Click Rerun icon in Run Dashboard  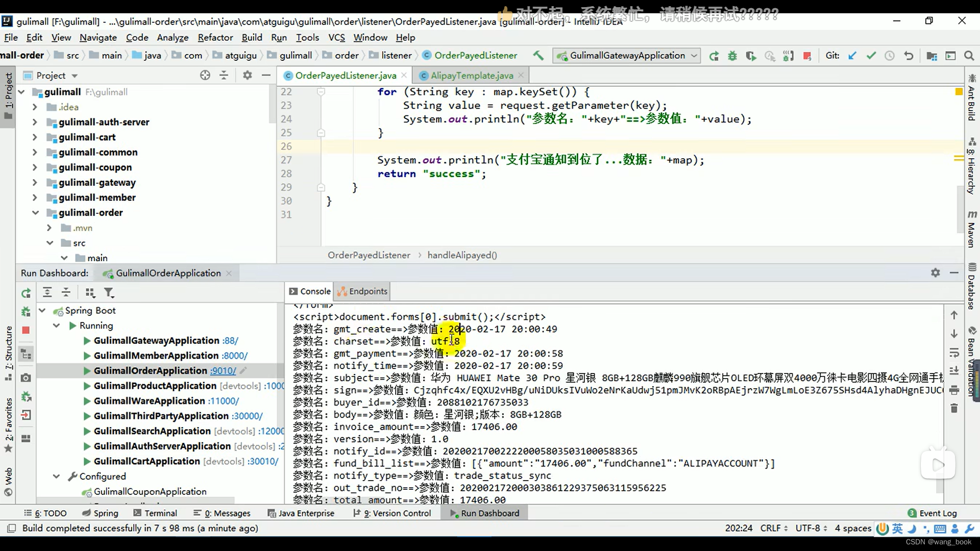pos(26,293)
